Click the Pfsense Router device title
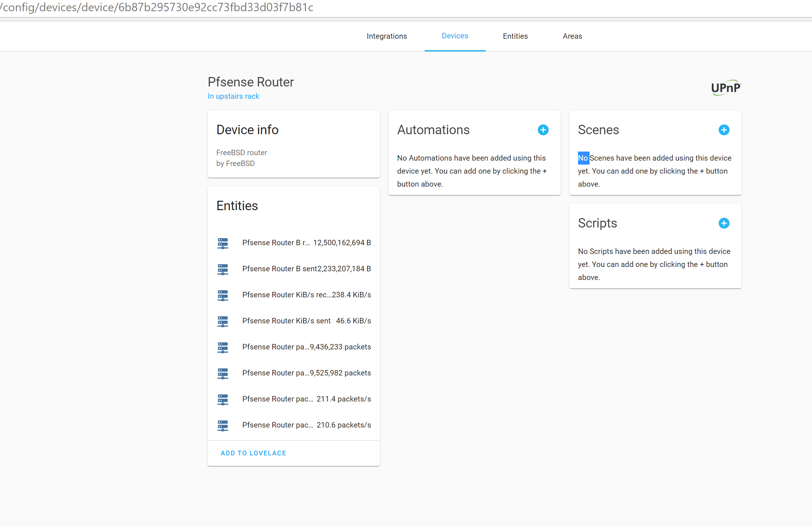The height and width of the screenshot is (527, 812). point(251,82)
